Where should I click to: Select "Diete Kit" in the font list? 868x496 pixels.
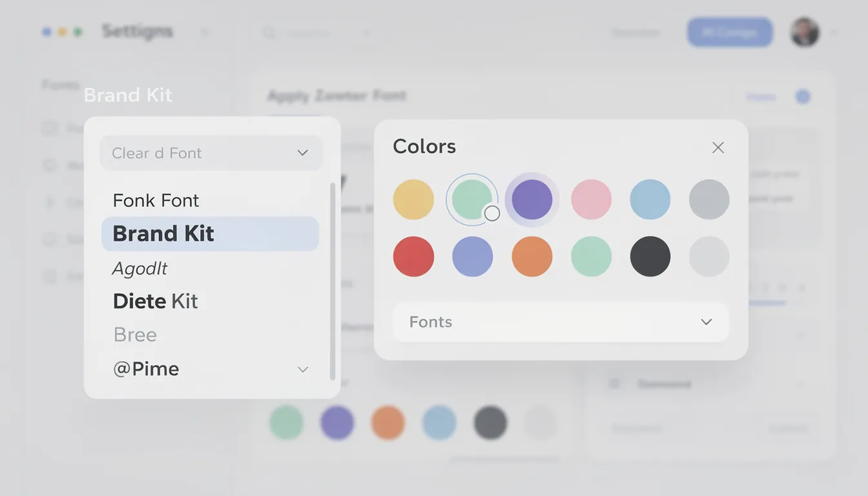click(155, 300)
